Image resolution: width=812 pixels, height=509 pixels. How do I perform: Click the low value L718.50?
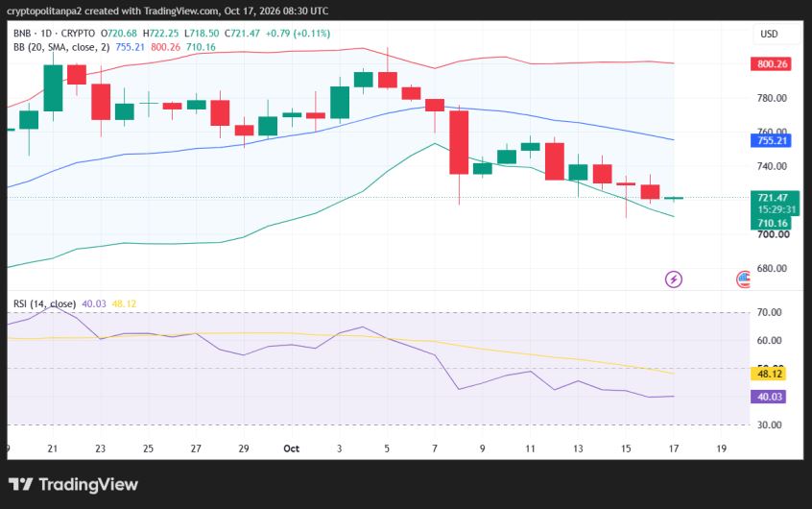pos(202,34)
